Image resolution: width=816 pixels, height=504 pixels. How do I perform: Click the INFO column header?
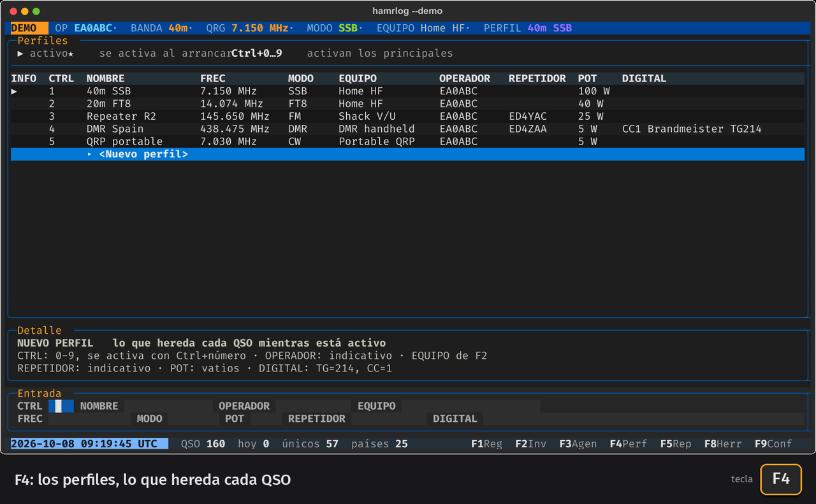pyautogui.click(x=24, y=78)
